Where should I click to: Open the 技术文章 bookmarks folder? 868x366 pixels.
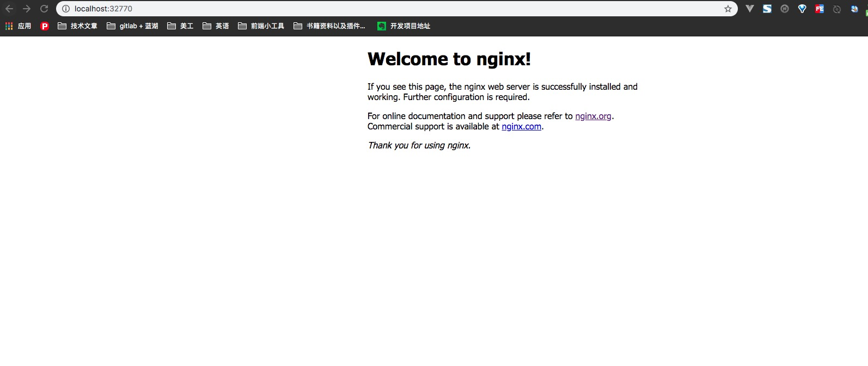click(77, 26)
